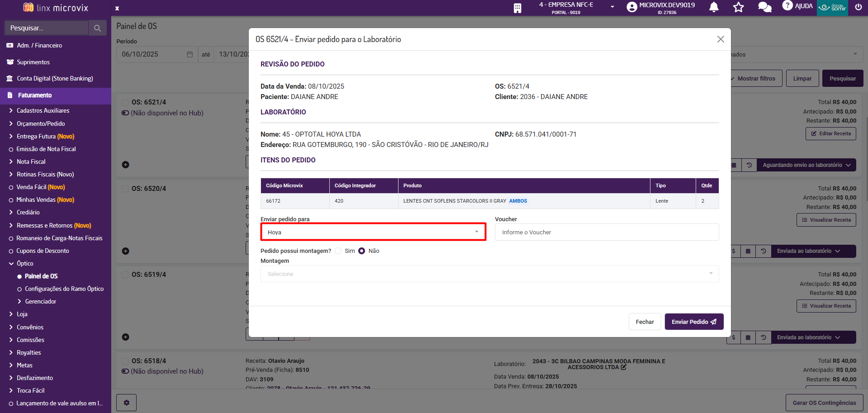868x413 pixels.
Task: Open AJUDA help question mark
Action: point(787,5)
